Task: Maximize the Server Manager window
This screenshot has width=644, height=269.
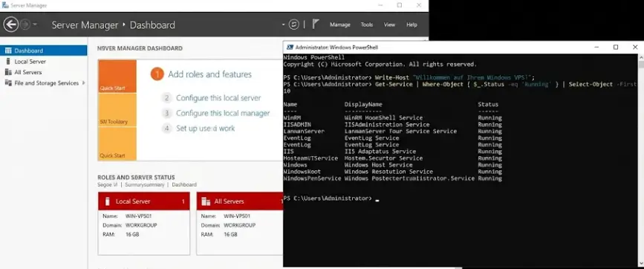Action: pyautogui.click(x=399, y=5)
